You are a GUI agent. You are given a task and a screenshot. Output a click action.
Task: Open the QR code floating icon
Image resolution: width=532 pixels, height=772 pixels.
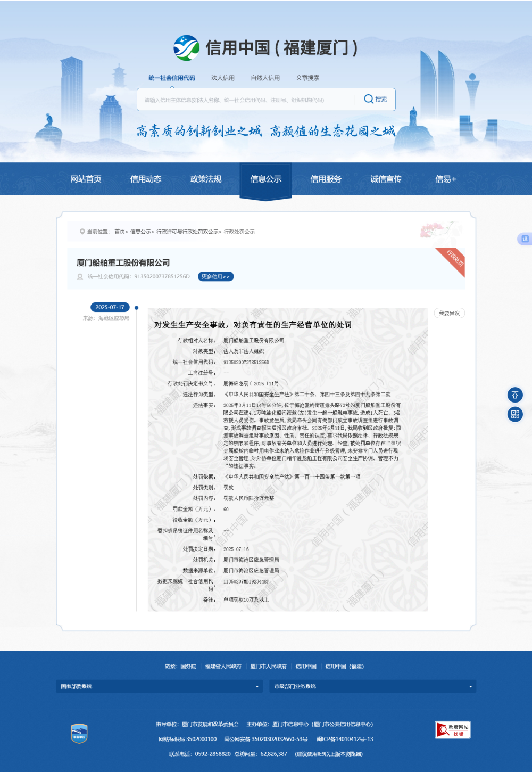pyautogui.click(x=515, y=414)
